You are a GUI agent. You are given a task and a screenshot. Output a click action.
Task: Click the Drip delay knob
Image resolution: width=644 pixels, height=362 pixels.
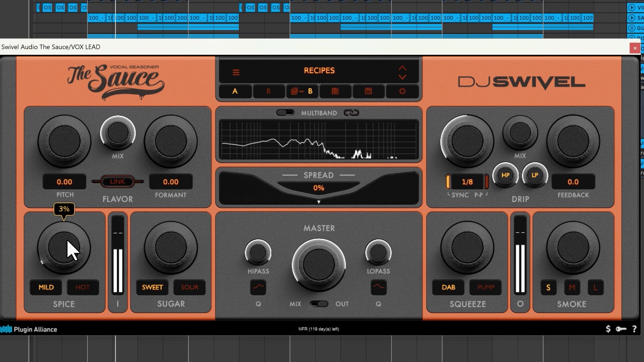tap(467, 141)
